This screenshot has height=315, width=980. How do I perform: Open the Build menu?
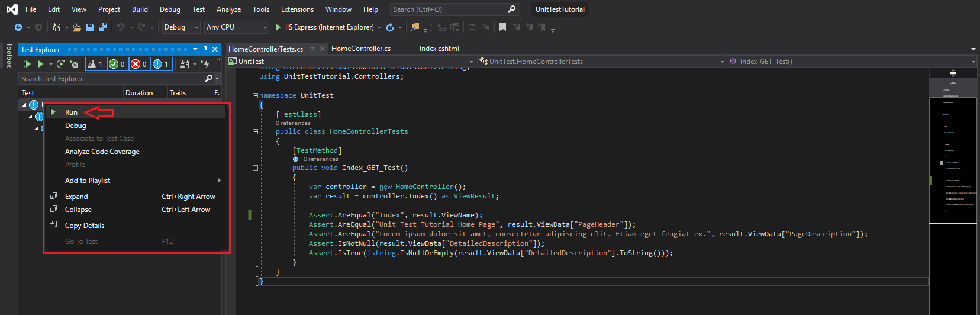tap(140, 9)
